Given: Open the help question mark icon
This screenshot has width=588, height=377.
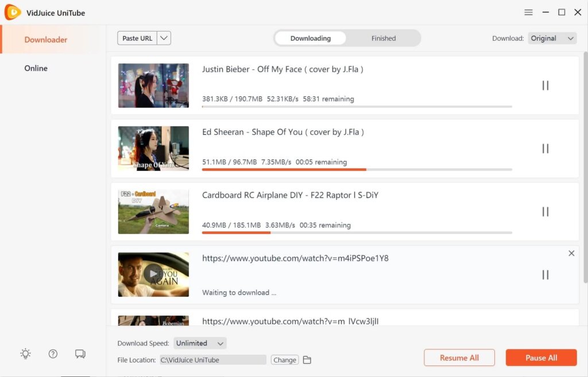Looking at the screenshot, I should coord(53,354).
